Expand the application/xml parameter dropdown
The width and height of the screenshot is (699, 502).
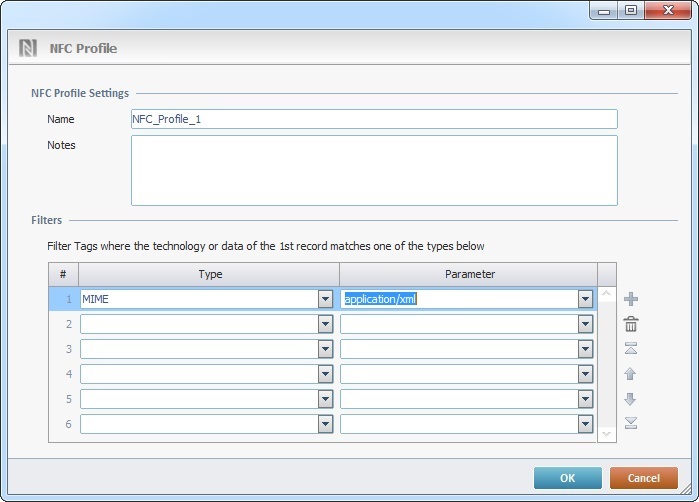coord(585,299)
